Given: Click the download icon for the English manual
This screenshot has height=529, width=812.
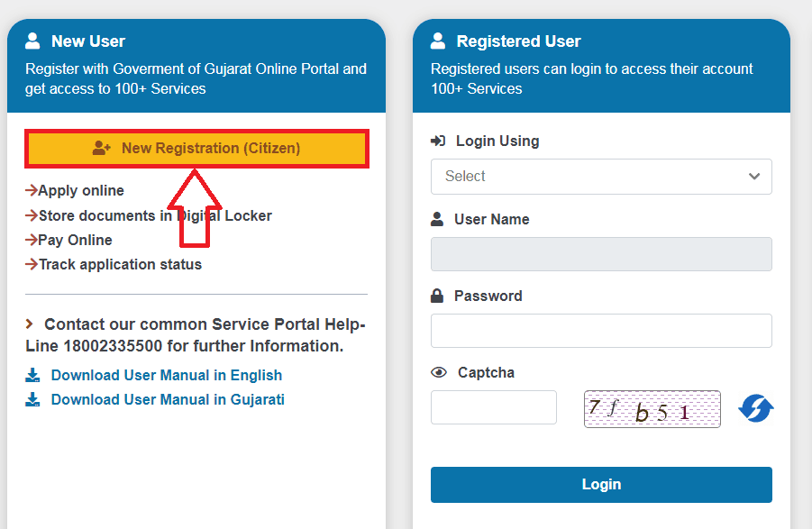Looking at the screenshot, I should (33, 375).
